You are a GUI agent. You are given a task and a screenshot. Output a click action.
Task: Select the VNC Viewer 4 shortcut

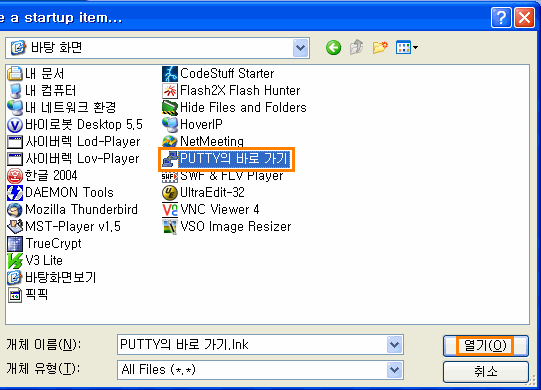tap(210, 209)
